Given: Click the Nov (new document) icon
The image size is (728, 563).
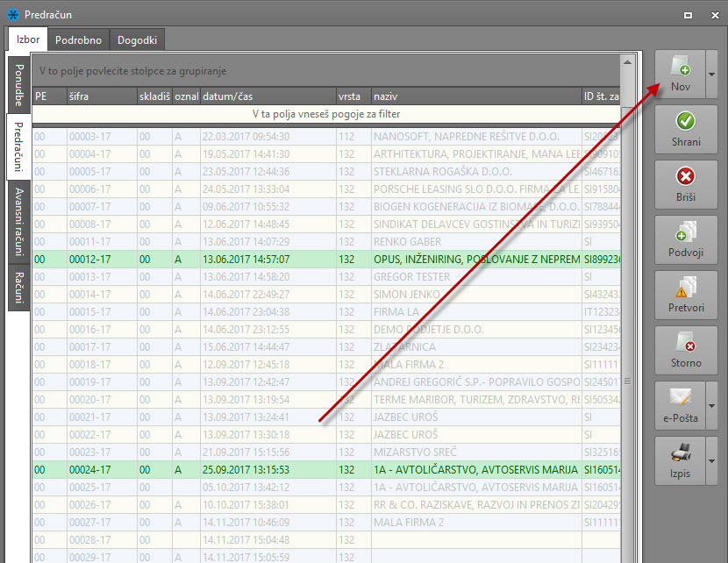Looking at the screenshot, I should pos(680,68).
